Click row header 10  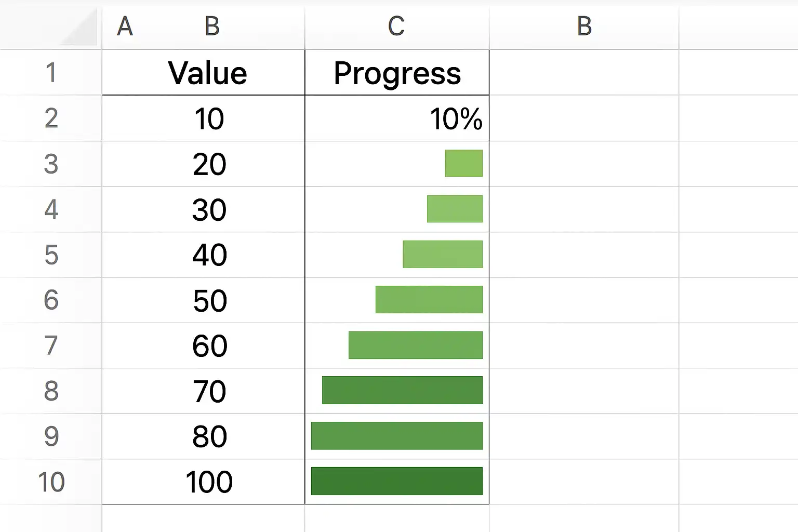pos(50,482)
